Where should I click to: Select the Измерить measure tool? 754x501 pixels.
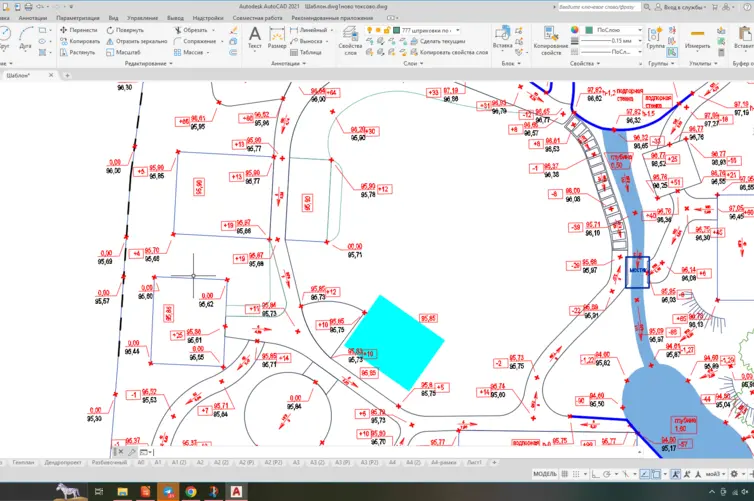697,38
